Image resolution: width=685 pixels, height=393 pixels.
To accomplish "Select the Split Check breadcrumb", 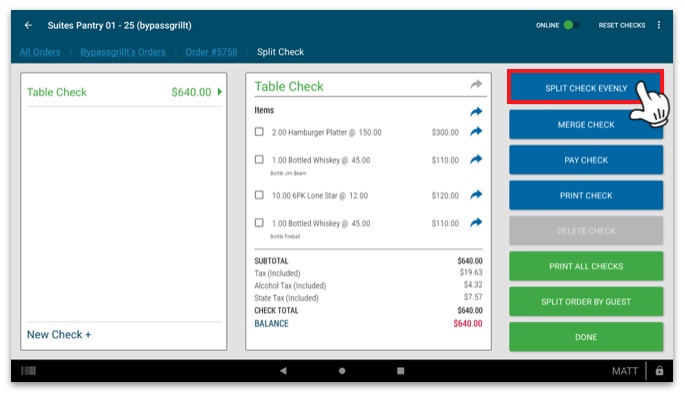I will pos(280,52).
